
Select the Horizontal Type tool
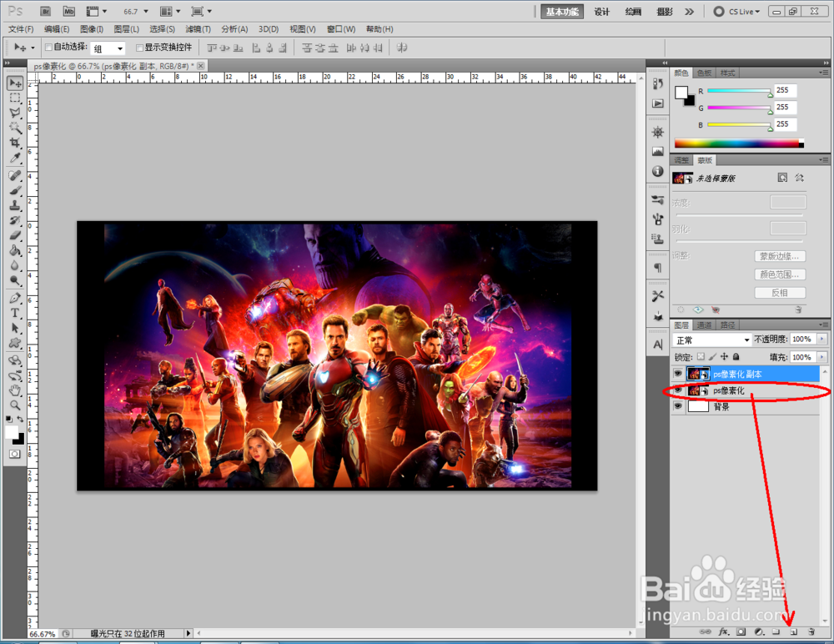coord(15,313)
